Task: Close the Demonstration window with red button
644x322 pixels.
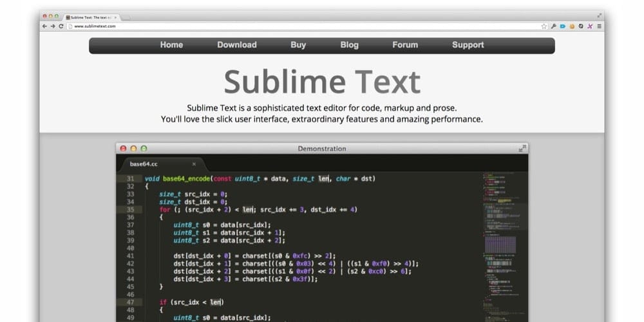Action: pyautogui.click(x=123, y=149)
